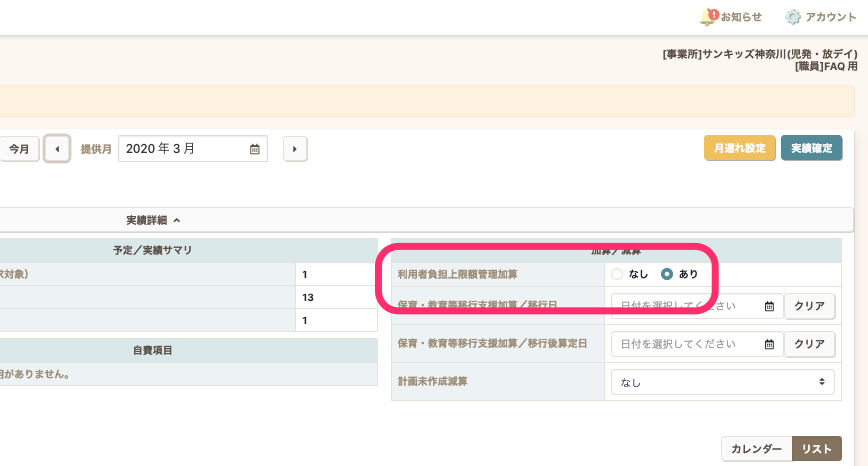The image size is (868, 466).
Task: Jump to 今月 button
Action: tap(19, 149)
